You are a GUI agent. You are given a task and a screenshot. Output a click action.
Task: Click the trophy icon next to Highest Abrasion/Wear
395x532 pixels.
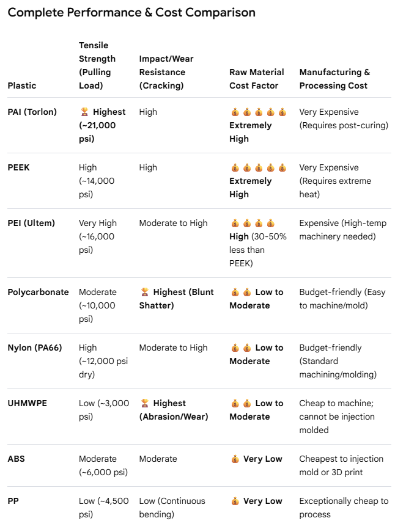click(x=145, y=403)
